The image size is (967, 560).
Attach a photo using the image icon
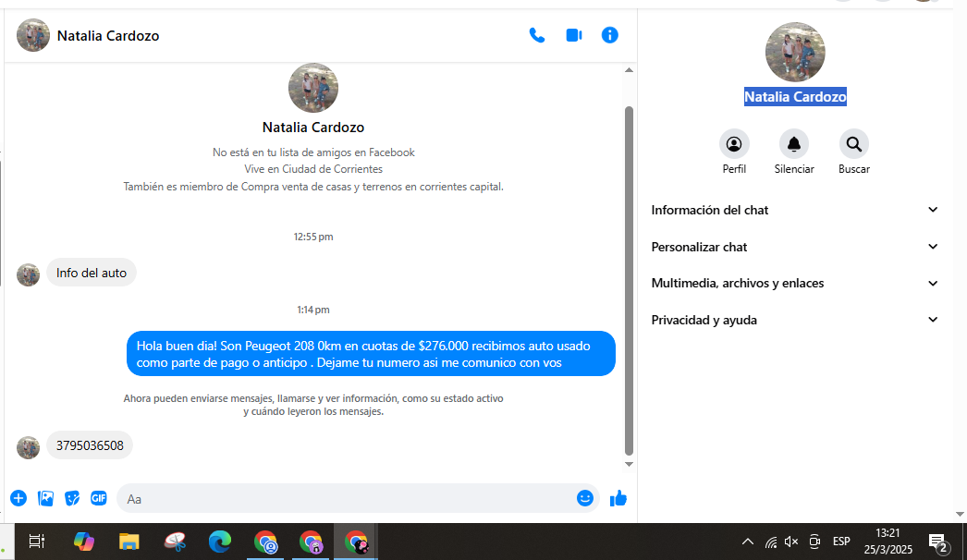pos(45,498)
